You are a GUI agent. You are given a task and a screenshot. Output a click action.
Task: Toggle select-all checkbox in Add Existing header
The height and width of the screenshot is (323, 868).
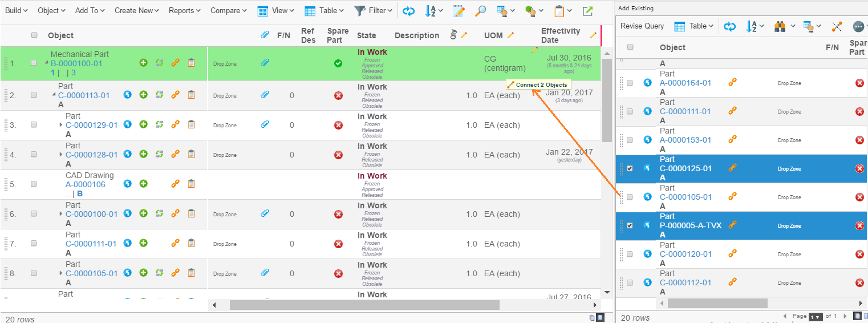(x=630, y=47)
